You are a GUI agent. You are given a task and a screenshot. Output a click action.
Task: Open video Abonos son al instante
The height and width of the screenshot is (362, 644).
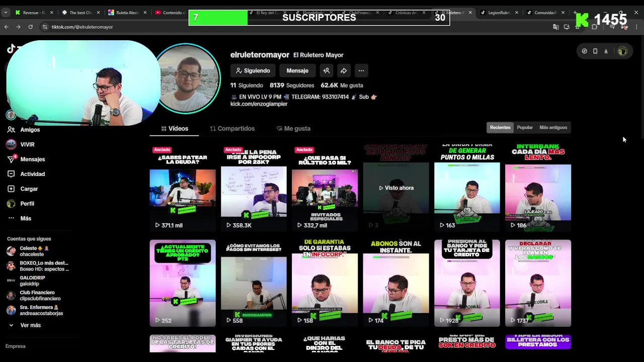click(396, 283)
